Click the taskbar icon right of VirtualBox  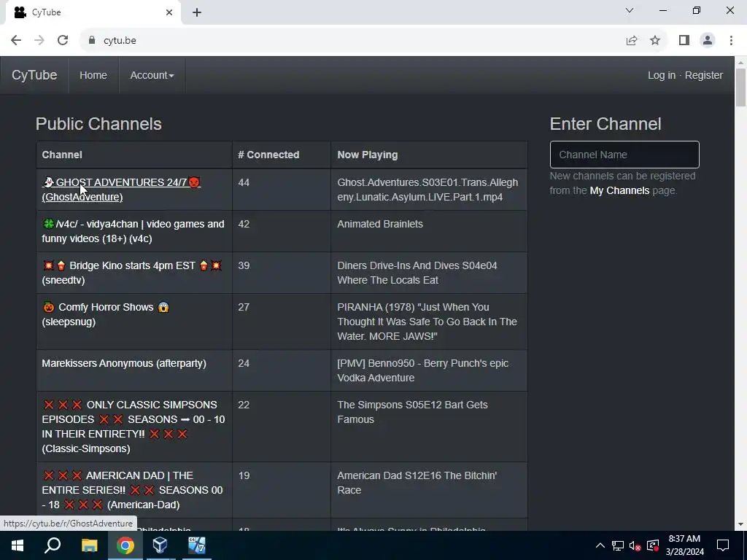[x=196, y=545]
